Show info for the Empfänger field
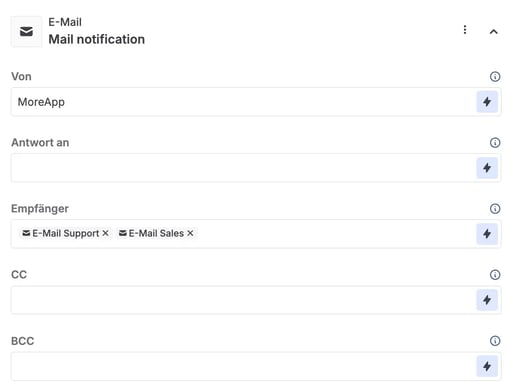Image resolution: width=508 pixels, height=392 pixels. [x=495, y=209]
